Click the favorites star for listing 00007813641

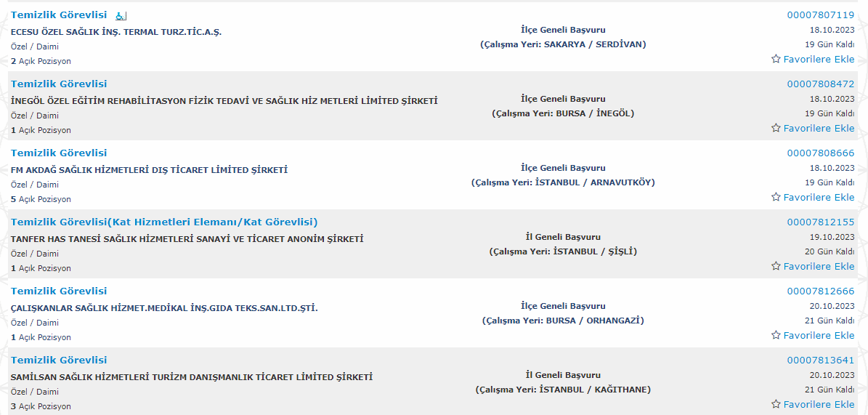coord(776,404)
